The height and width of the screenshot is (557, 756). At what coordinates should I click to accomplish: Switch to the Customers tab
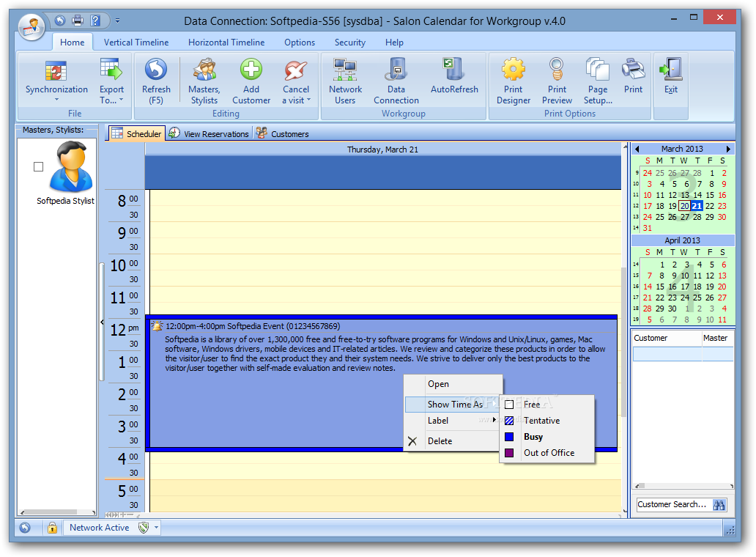[x=283, y=133]
